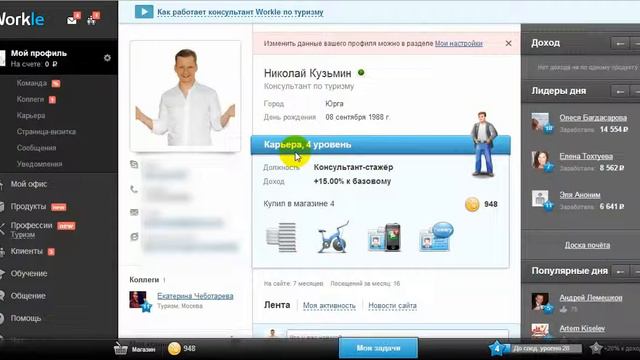
Task: Click the coin balance 948 in bottom bar
Action: [182, 349]
